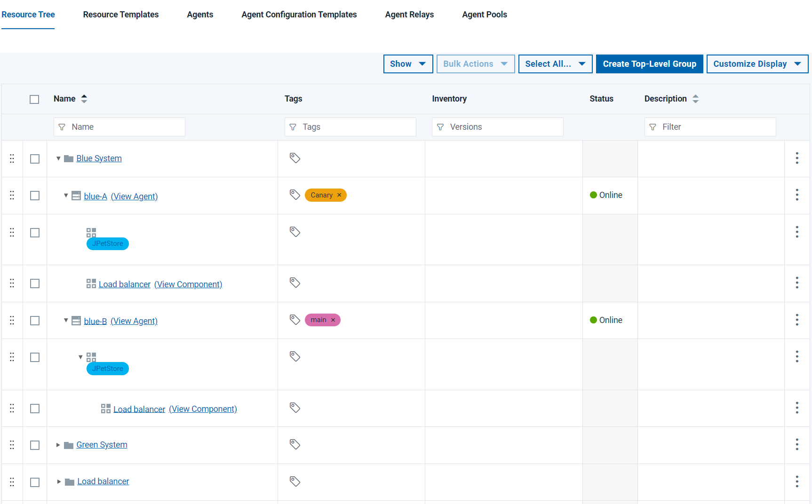Tick the checkbox for blue-B agent
This screenshot has height=504, width=812.
click(35, 321)
